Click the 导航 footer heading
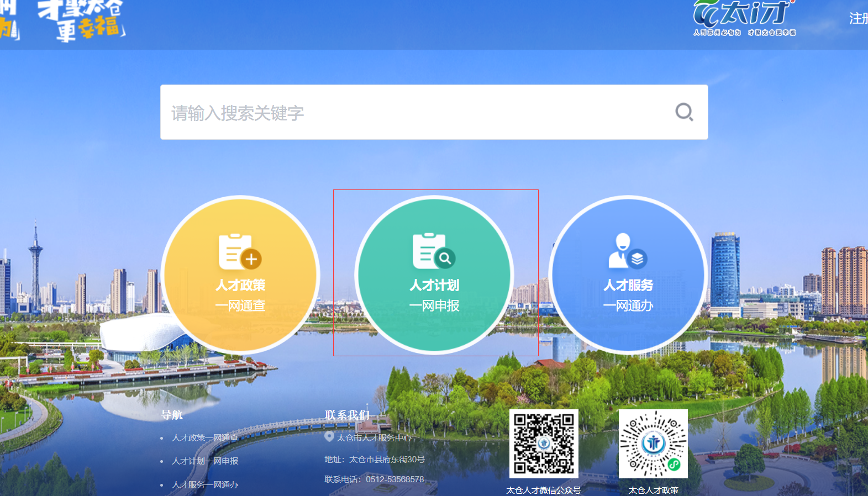Image resolution: width=868 pixels, height=496 pixels. tap(172, 415)
